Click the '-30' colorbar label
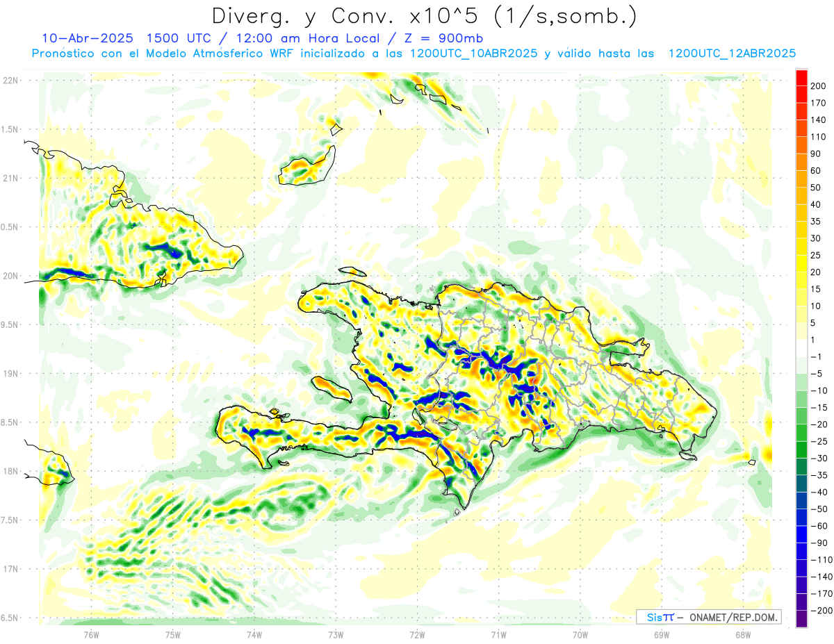The height and width of the screenshot is (644, 834). click(818, 459)
